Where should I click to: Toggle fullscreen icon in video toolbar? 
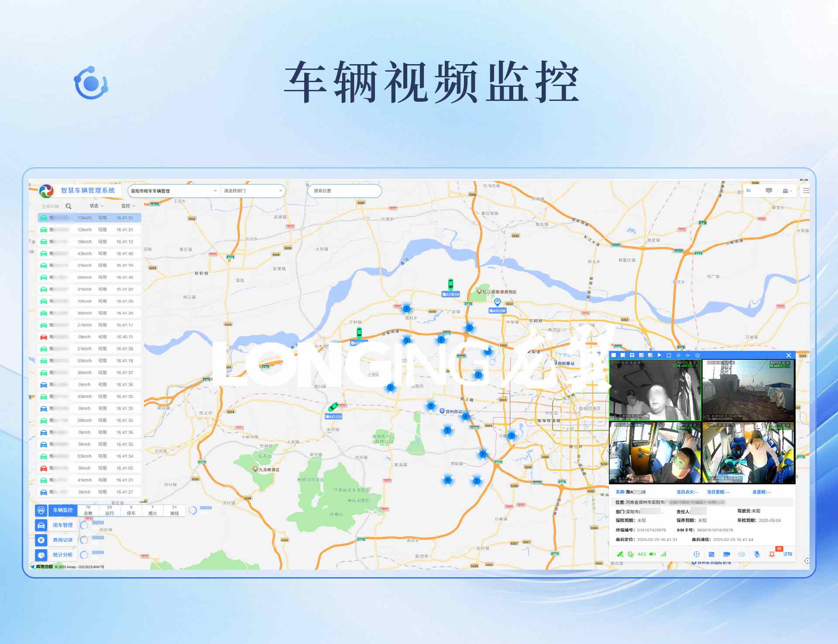coord(669,355)
